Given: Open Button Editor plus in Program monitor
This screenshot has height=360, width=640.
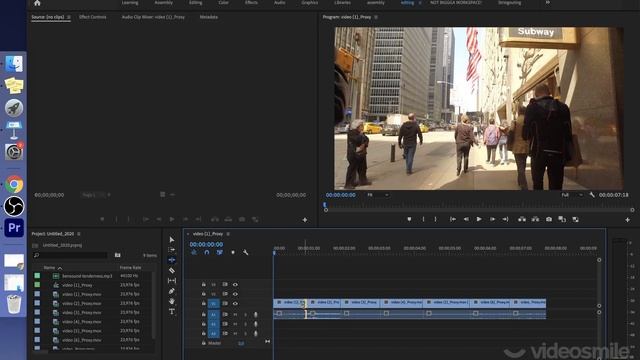Looking at the screenshot, I should click(627, 220).
